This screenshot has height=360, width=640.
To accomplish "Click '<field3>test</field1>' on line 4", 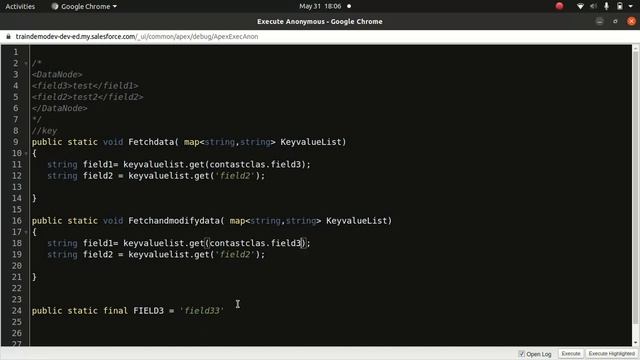I will 85,86.
